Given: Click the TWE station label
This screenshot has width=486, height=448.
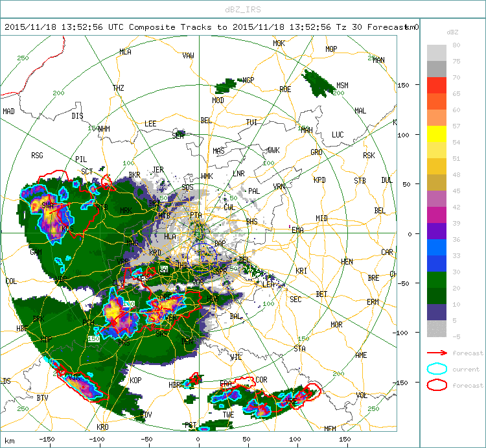Looking at the screenshot, I should point(228,415).
